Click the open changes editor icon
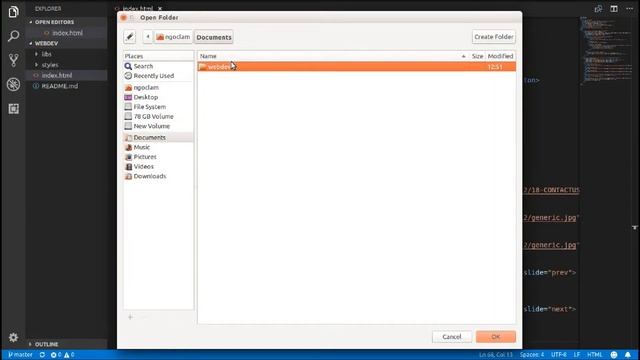Image resolution: width=640 pixels, height=360 pixels. [x=598, y=9]
